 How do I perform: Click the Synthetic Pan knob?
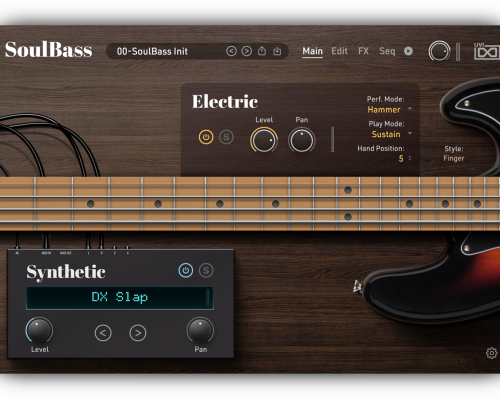click(200, 330)
